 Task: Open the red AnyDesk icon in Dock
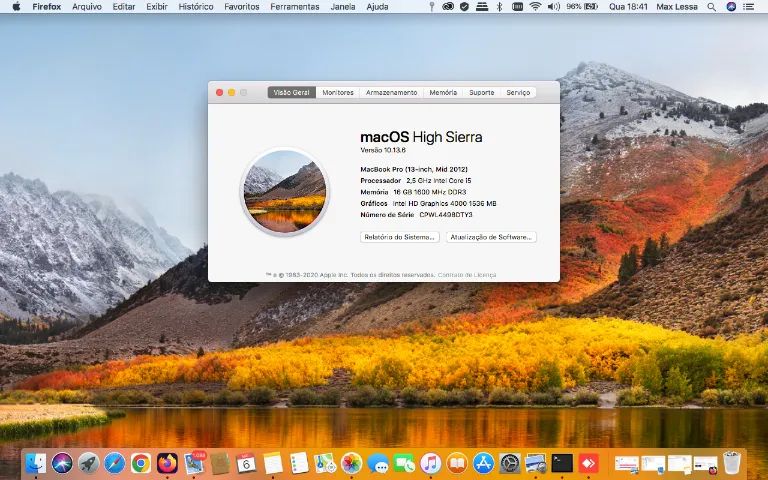pos(589,463)
